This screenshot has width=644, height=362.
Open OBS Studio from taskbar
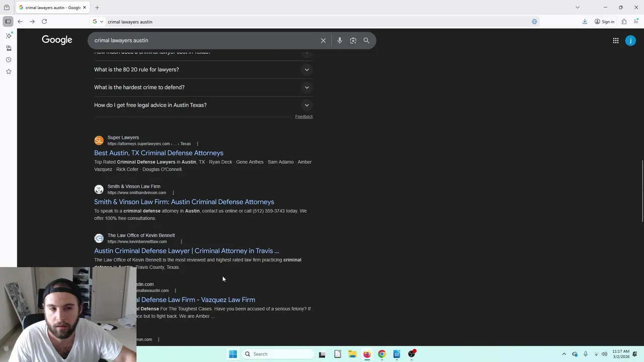[412, 354]
